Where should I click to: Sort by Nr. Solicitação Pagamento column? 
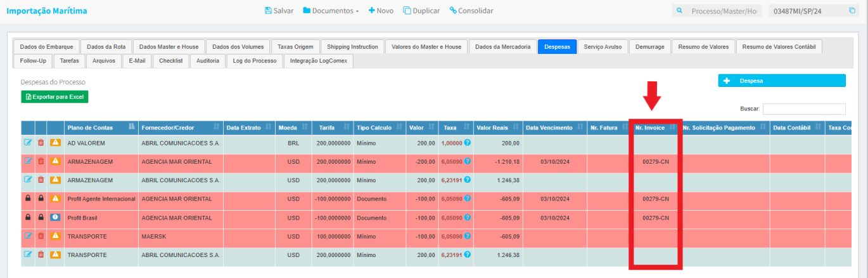[724, 128]
